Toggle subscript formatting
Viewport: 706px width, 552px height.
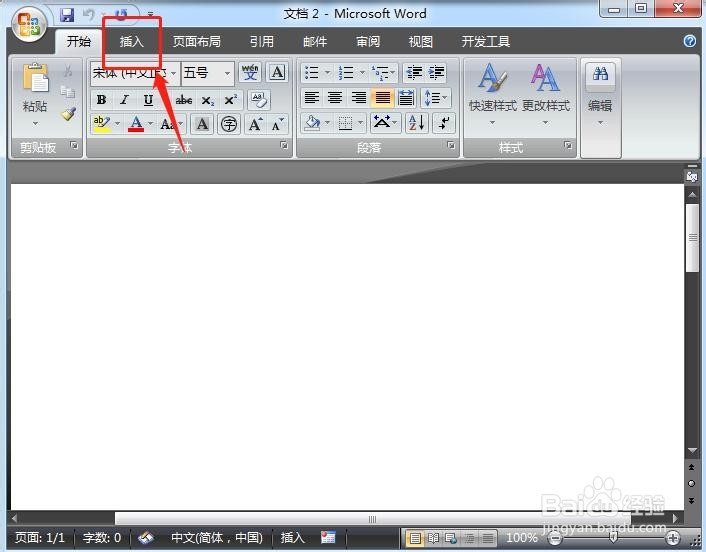[207, 100]
